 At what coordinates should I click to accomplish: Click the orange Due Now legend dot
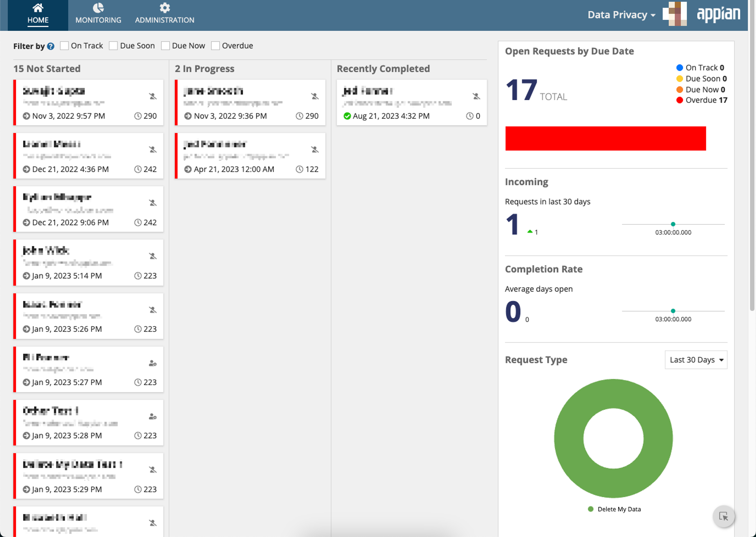(x=680, y=90)
